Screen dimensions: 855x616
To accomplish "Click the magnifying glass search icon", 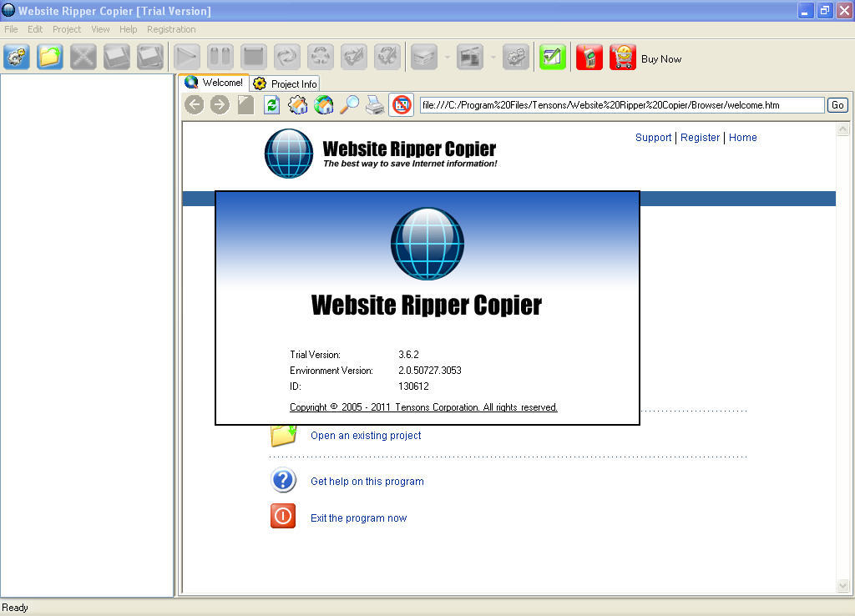I will 349,105.
